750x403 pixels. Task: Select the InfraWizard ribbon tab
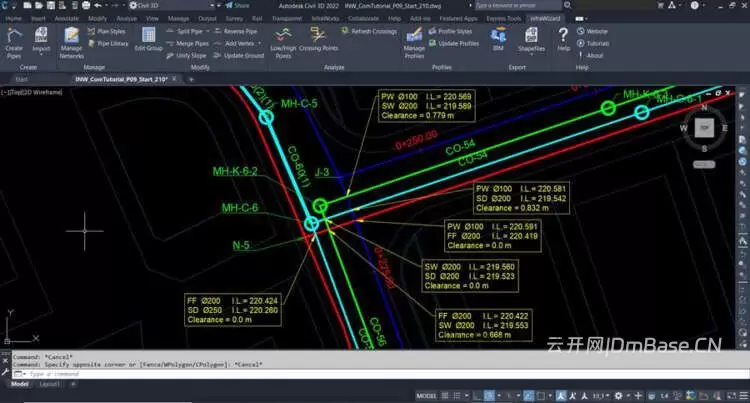tap(545, 19)
